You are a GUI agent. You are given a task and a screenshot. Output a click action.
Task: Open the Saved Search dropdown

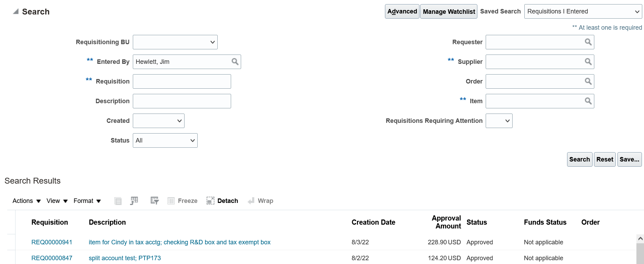(x=583, y=11)
